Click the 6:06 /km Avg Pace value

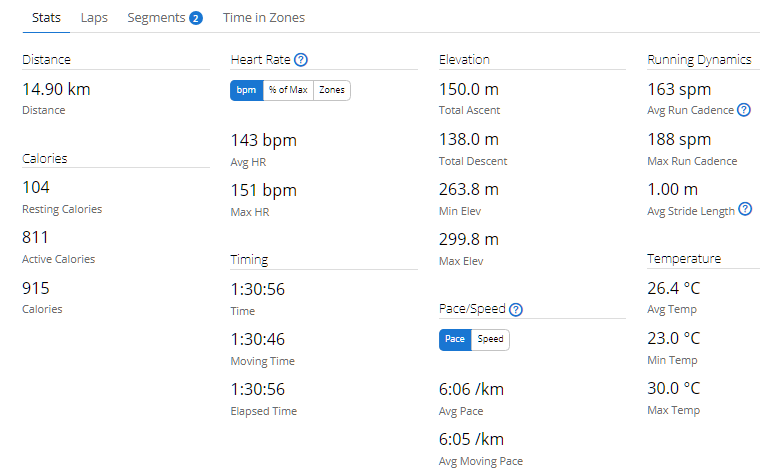coord(471,389)
